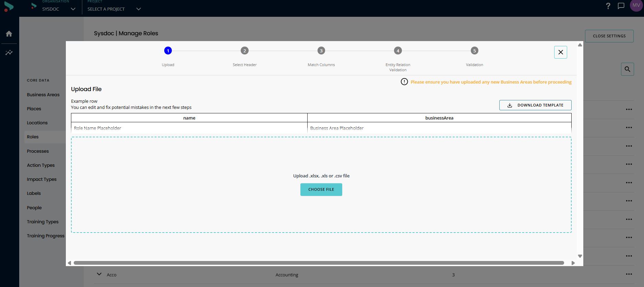Click 'Business Area Placeholder' cell
644x287 pixels.
439,128
